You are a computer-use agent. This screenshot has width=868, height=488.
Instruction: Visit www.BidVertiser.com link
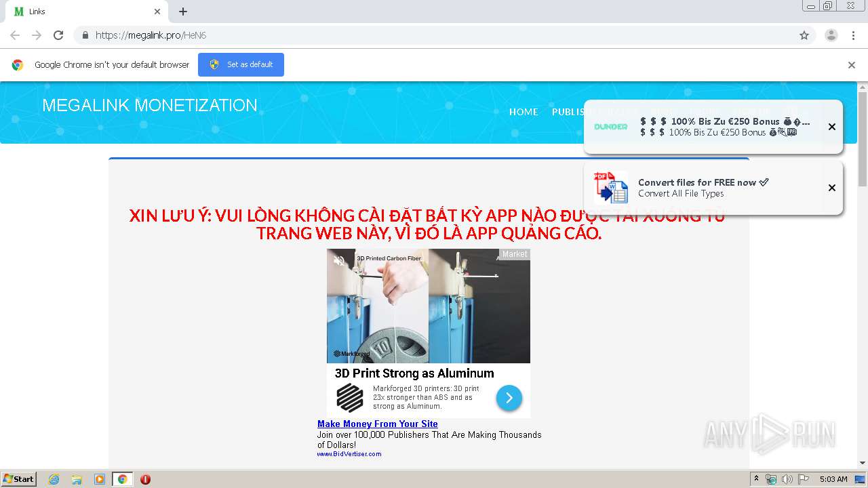[349, 454]
